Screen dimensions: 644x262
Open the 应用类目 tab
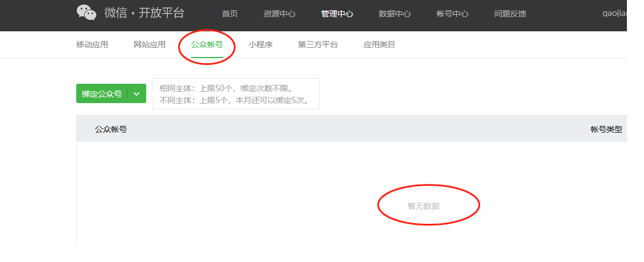click(379, 44)
